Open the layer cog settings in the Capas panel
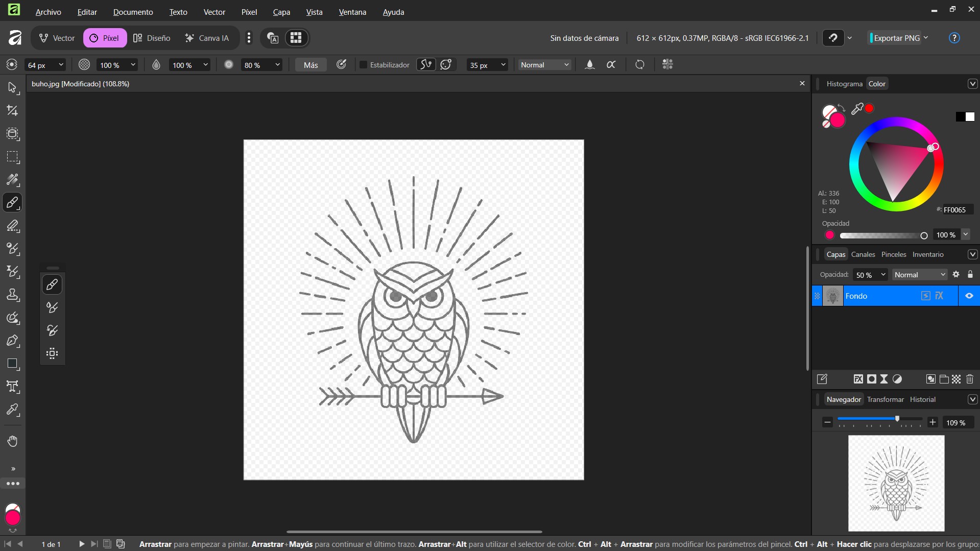 point(956,274)
